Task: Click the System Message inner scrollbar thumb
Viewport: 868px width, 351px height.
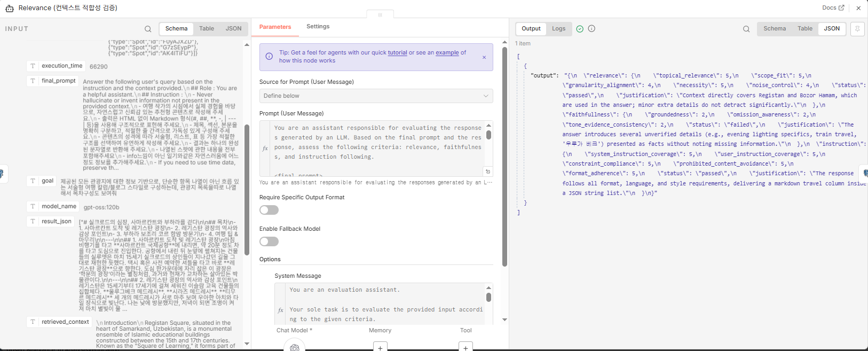Action: (488, 297)
